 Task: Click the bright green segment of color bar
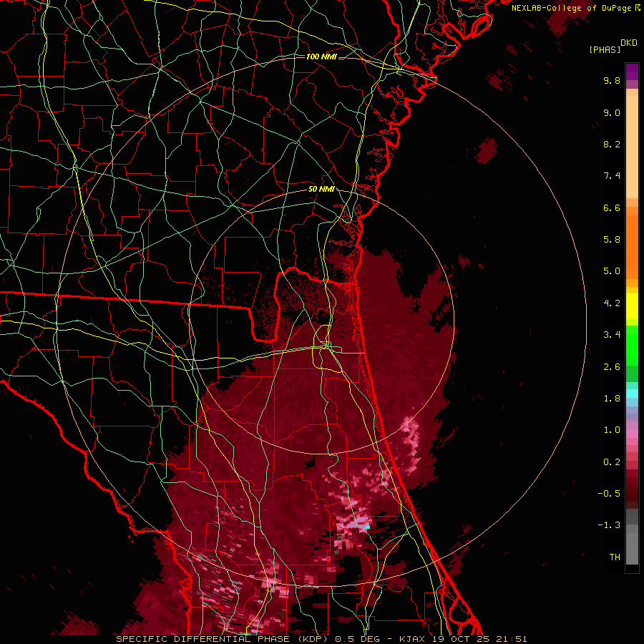pos(632,345)
